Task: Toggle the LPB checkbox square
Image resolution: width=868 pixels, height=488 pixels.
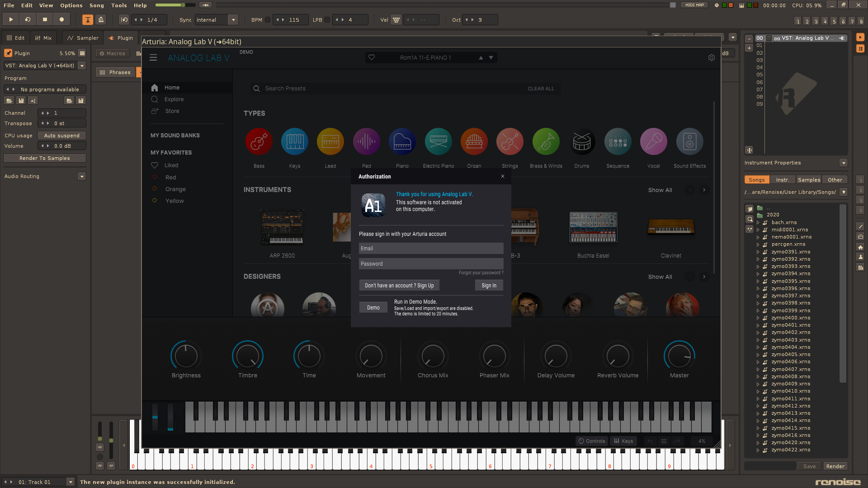Action: click(327, 20)
